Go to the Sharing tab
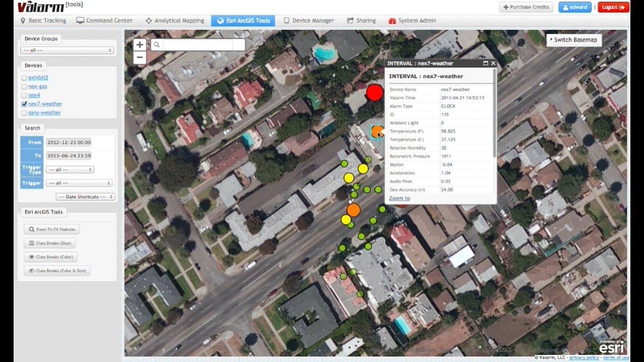The height and width of the screenshot is (362, 644). point(361,21)
